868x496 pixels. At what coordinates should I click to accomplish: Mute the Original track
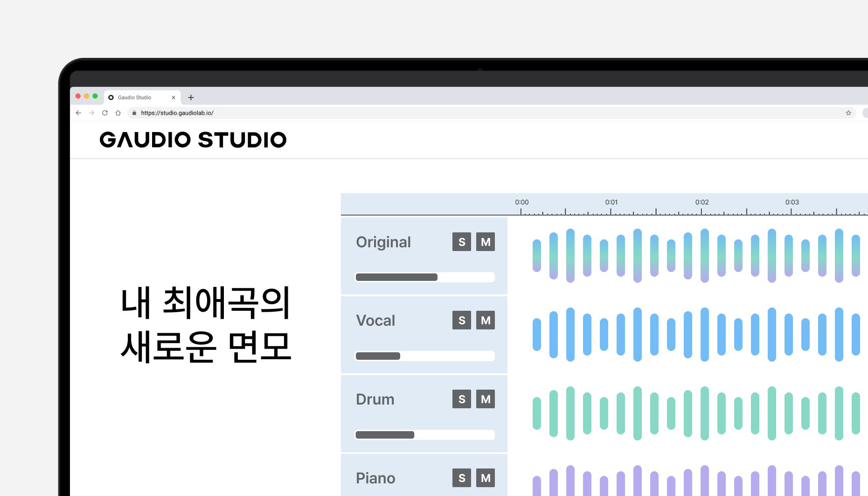(x=485, y=242)
